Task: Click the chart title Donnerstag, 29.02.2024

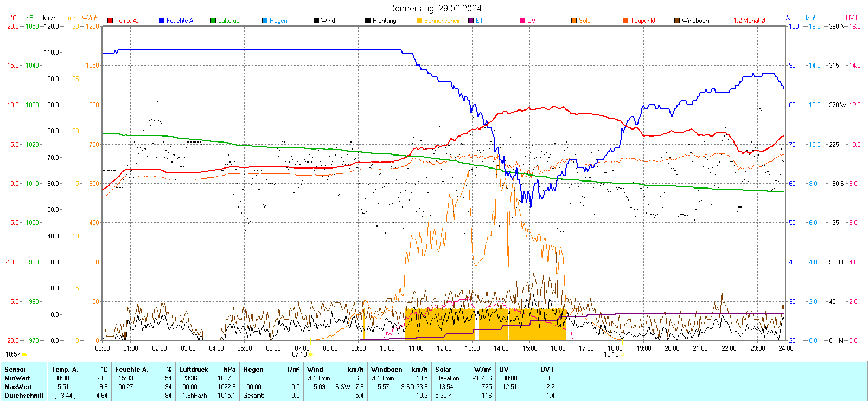Action: (x=435, y=8)
